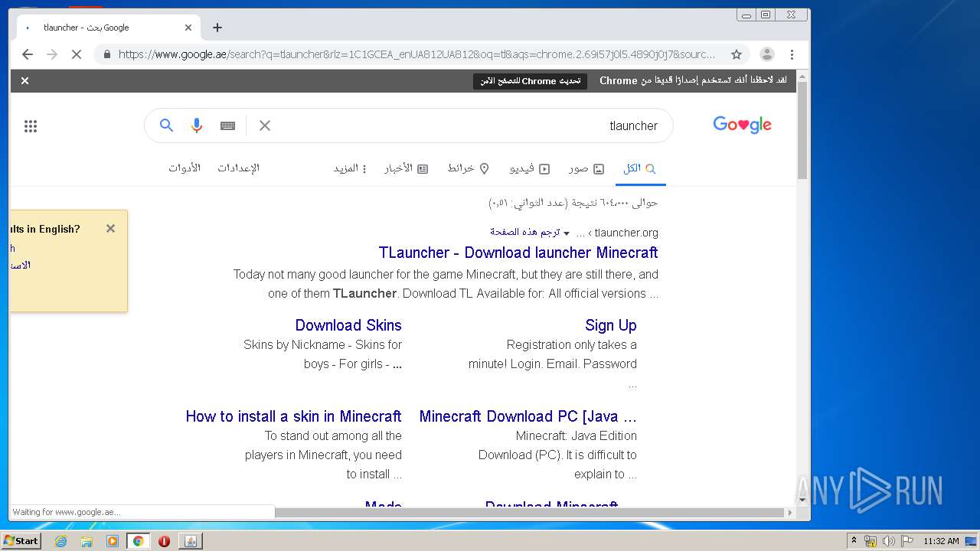Launch Internet Explorer from taskbar

(60, 541)
